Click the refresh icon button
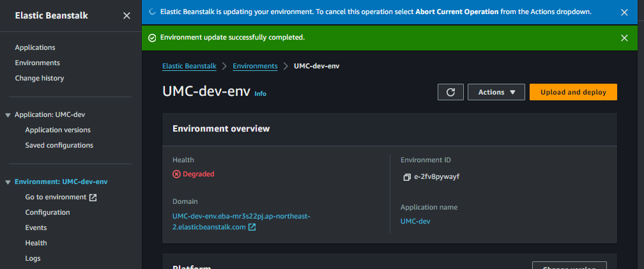This screenshot has width=644, height=269. pos(450,92)
